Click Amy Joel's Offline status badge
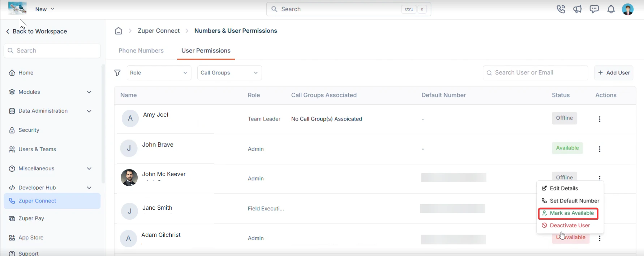Screen dimensions: 644x256 564,118
